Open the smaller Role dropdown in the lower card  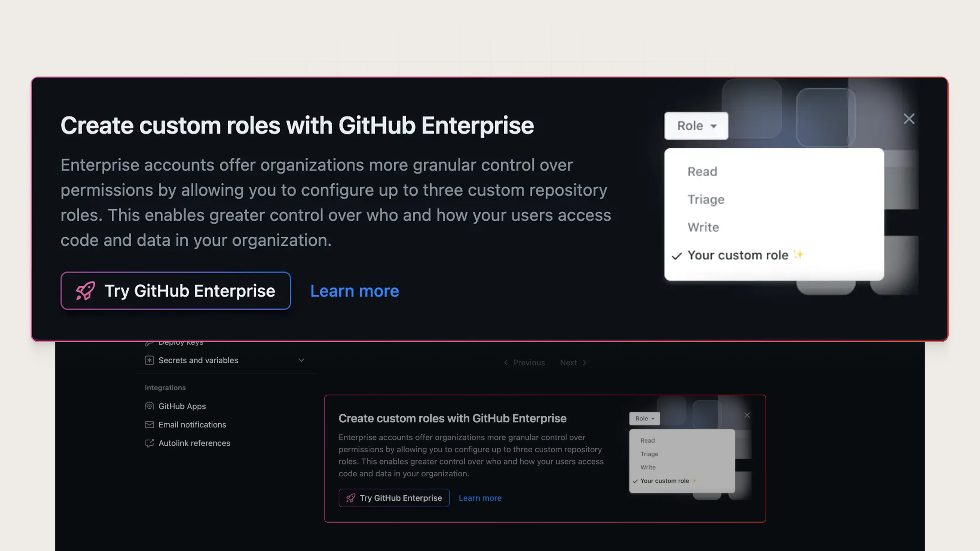coord(644,418)
